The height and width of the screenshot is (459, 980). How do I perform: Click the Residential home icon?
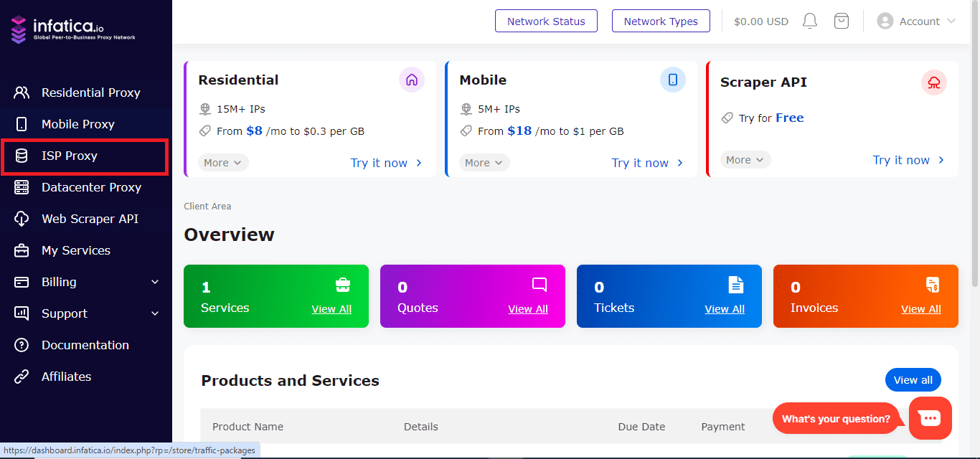tap(412, 80)
